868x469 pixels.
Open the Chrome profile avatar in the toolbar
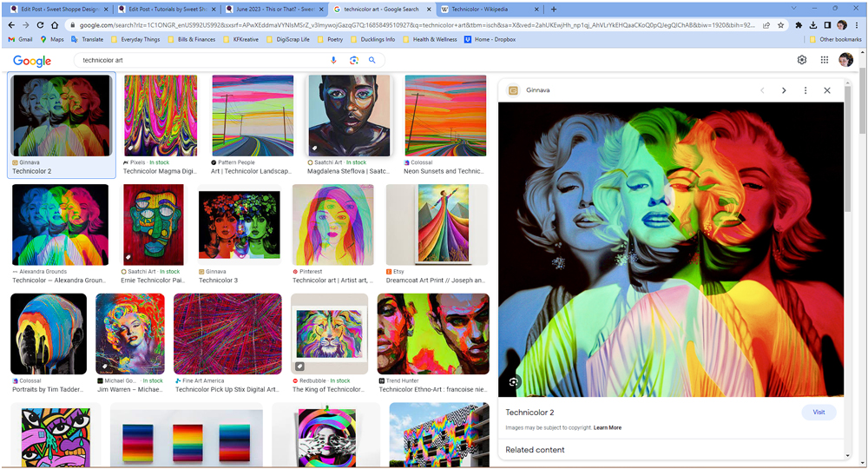842,25
